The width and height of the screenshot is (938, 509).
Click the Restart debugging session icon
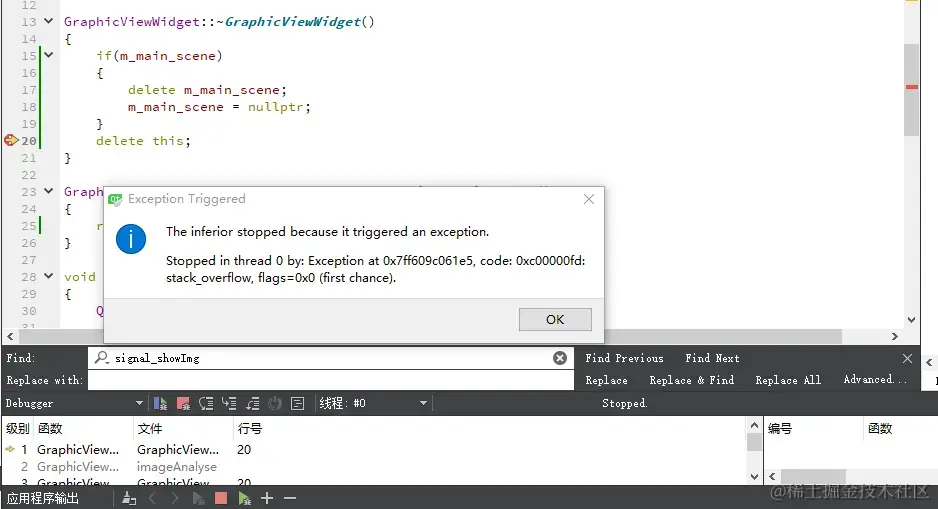coord(275,404)
